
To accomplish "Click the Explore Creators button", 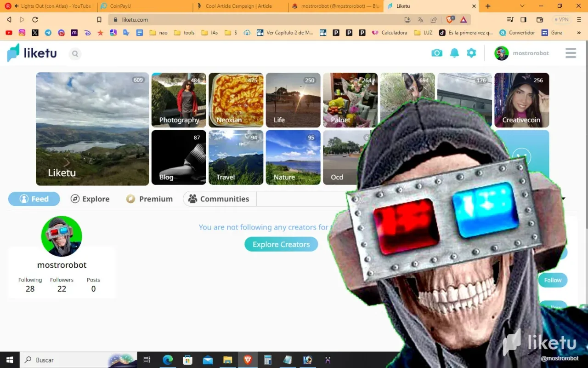I will coord(281,244).
